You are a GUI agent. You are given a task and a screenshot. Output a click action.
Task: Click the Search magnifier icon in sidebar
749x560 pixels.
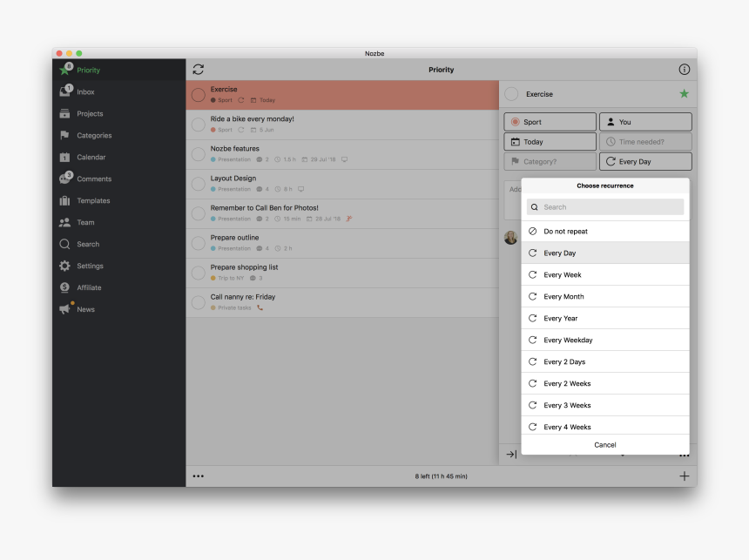(x=64, y=244)
